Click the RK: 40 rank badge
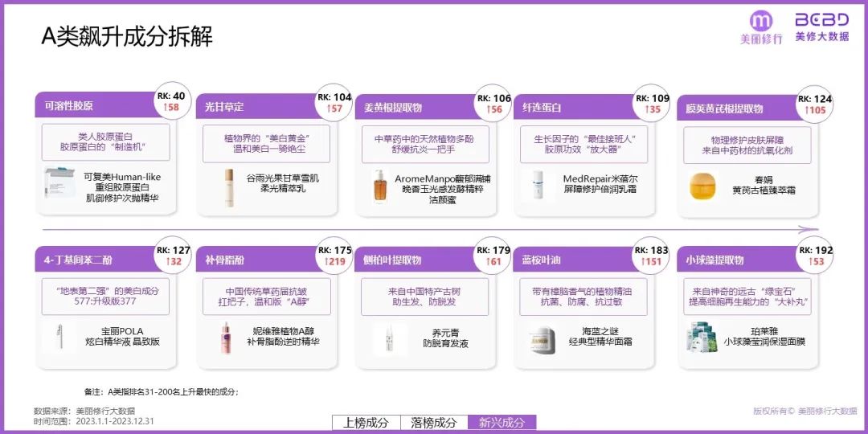 click(x=171, y=102)
